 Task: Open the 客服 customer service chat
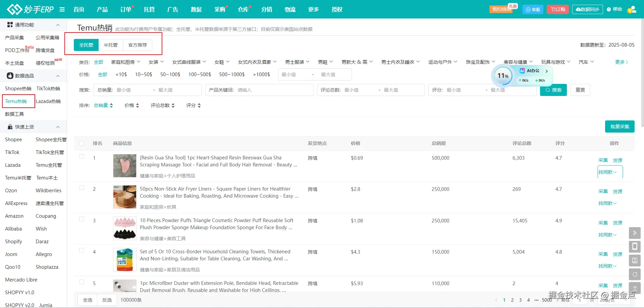pos(533,9)
